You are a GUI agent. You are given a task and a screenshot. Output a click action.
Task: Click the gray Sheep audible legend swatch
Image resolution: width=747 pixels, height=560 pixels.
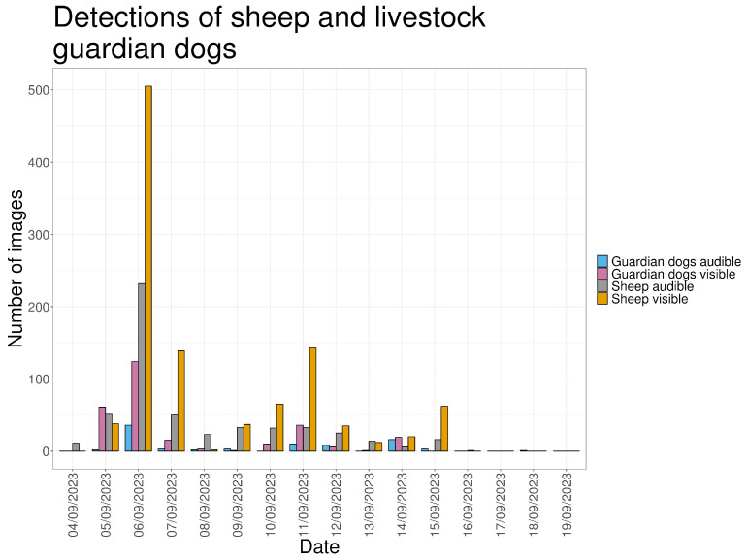602,286
